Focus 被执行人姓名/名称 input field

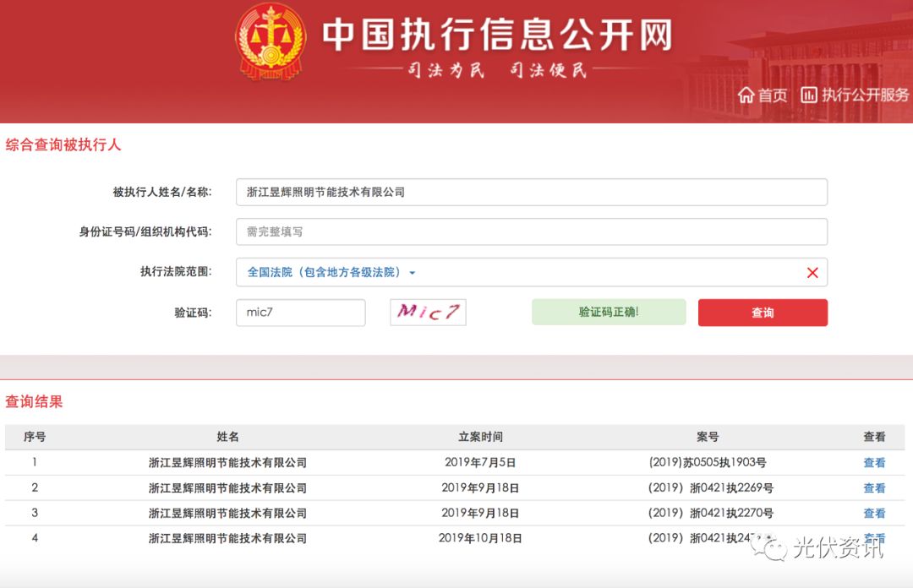pyautogui.click(x=532, y=192)
